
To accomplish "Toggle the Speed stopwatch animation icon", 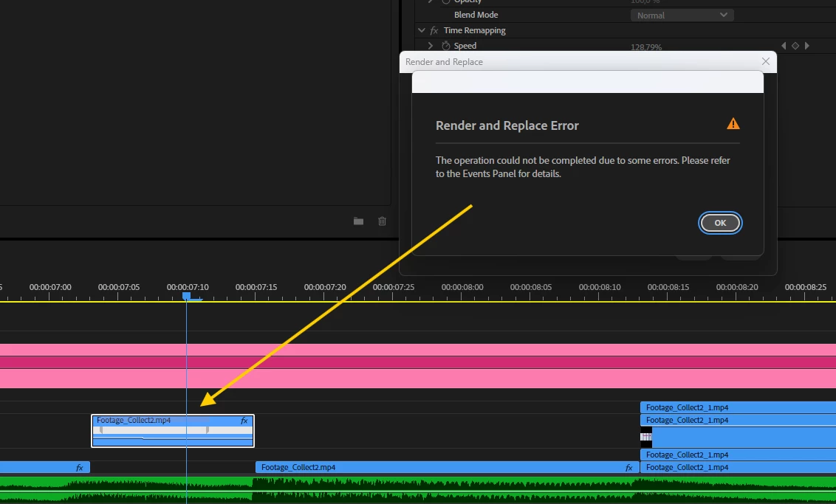I will pyautogui.click(x=446, y=46).
